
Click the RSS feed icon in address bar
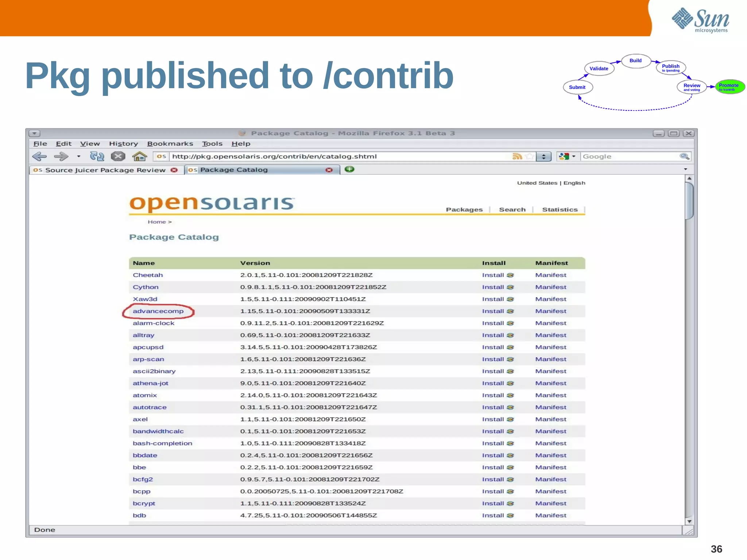(517, 156)
